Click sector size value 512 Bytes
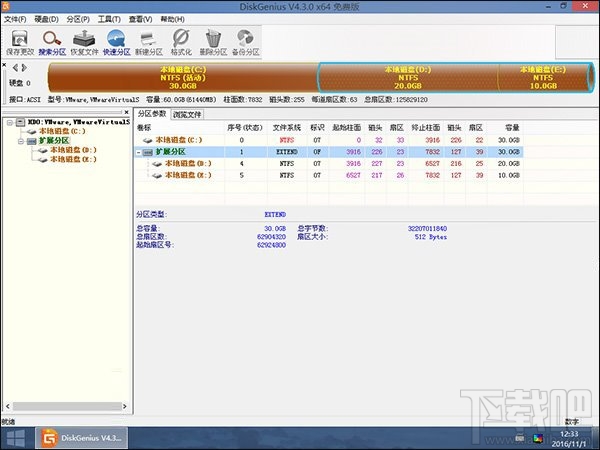The width and height of the screenshot is (600, 450). [x=430, y=237]
